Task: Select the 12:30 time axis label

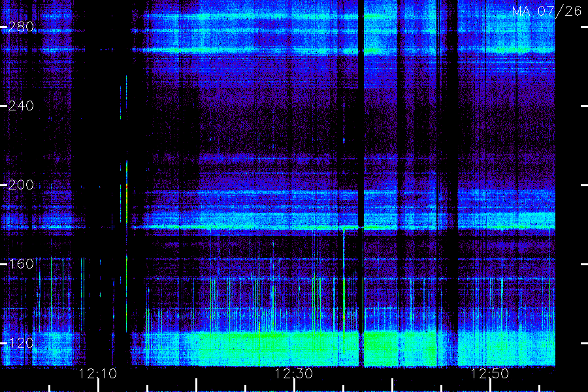Action: (293, 374)
